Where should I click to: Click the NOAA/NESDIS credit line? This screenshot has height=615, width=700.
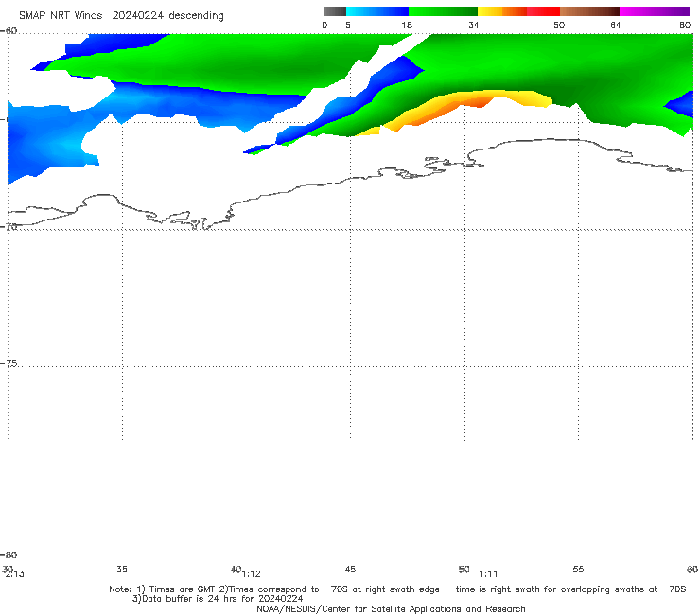pyautogui.click(x=391, y=608)
